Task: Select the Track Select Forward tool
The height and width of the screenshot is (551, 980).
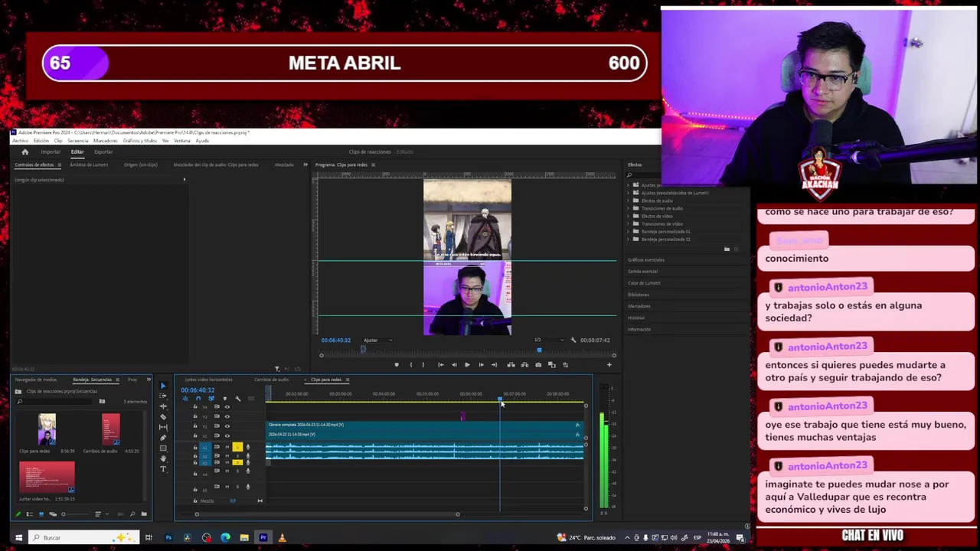Action: pyautogui.click(x=163, y=396)
